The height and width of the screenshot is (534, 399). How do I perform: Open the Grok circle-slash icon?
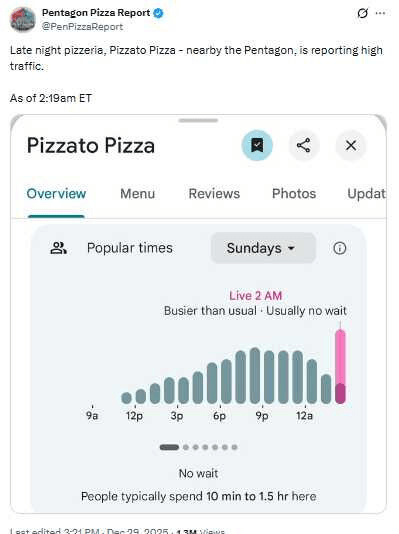[363, 13]
